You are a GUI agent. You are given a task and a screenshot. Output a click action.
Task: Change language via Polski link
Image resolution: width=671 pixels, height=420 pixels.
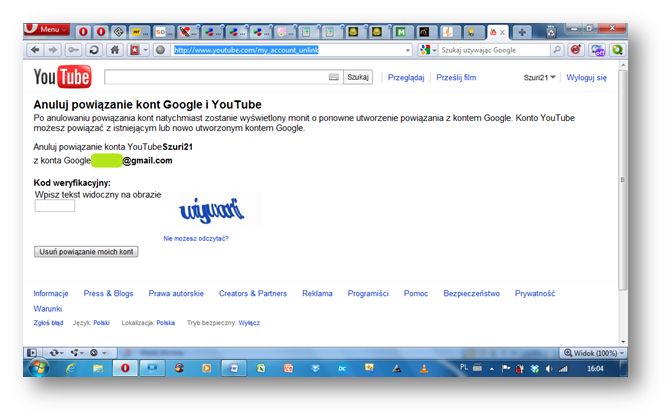coord(101,323)
